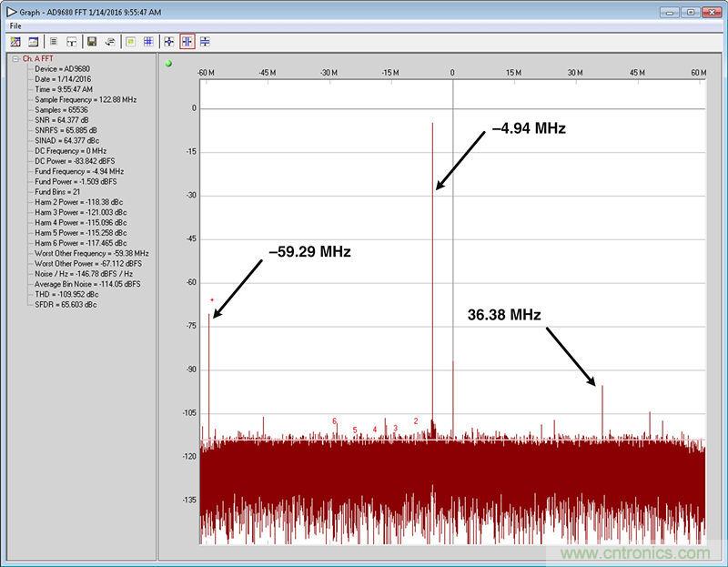Collapse the Ch. A FFT tree node

pyautogui.click(x=15, y=58)
